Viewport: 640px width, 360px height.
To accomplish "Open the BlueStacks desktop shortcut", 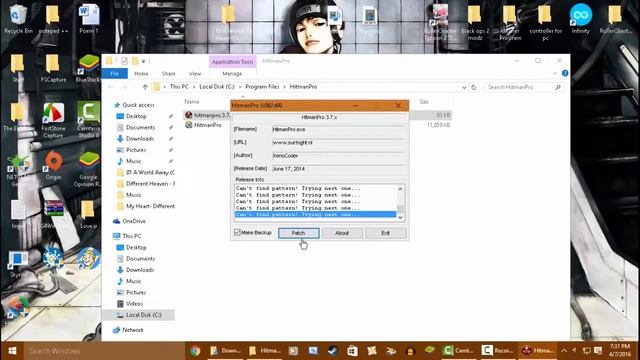I will click(88, 69).
